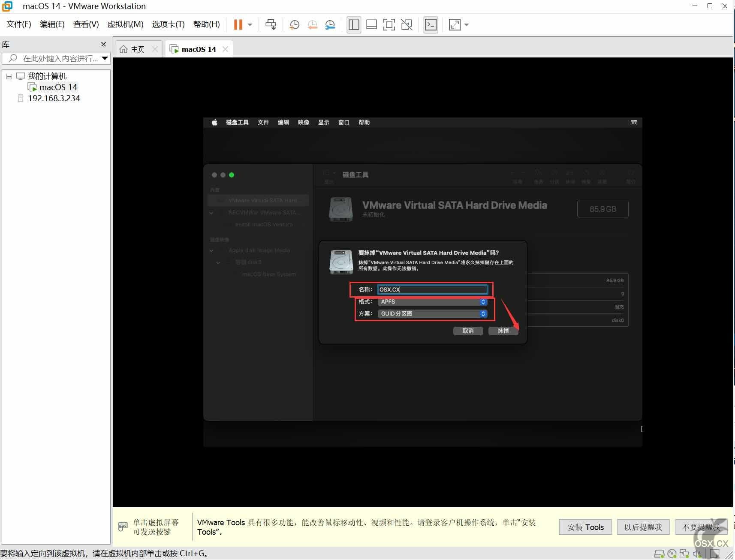Open the 窗口 menu in macOS menu bar
The width and height of the screenshot is (735, 560).
(x=343, y=123)
